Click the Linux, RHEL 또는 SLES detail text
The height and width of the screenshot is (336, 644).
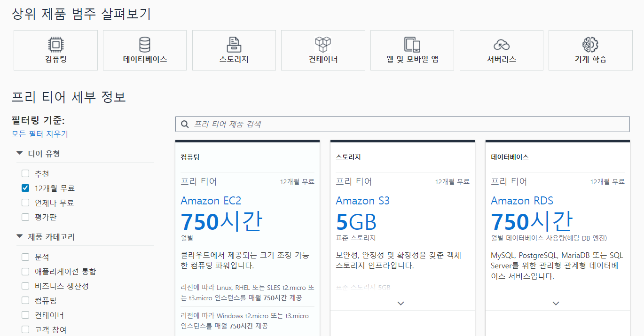pyautogui.click(x=247, y=292)
